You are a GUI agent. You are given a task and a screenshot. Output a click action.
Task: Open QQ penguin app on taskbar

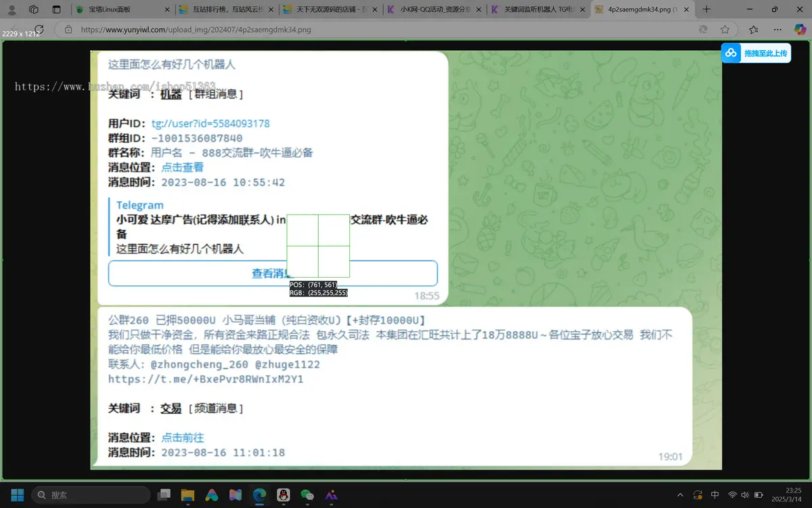[x=284, y=495]
